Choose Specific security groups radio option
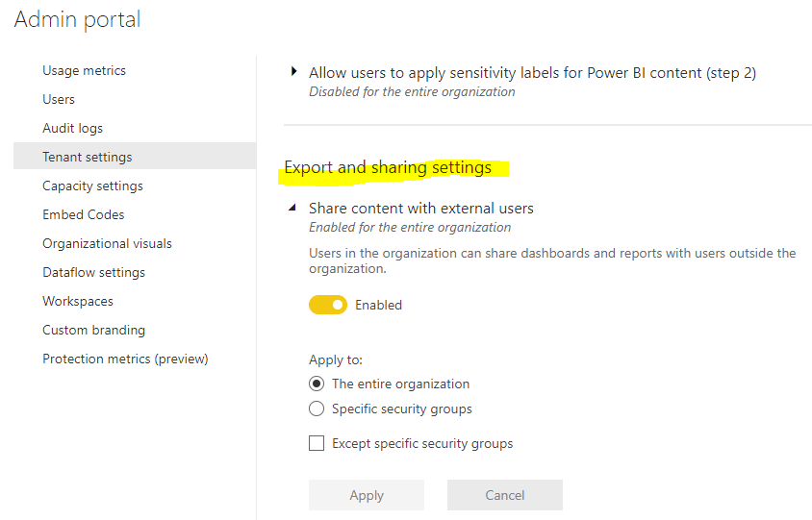Viewport: 812px width, 520px height. pyautogui.click(x=317, y=409)
